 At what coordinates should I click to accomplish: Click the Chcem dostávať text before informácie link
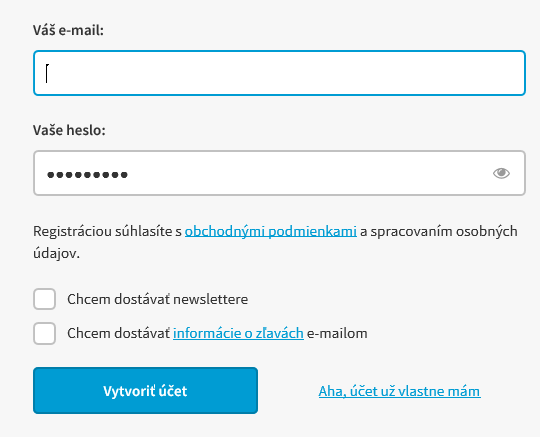pos(119,333)
